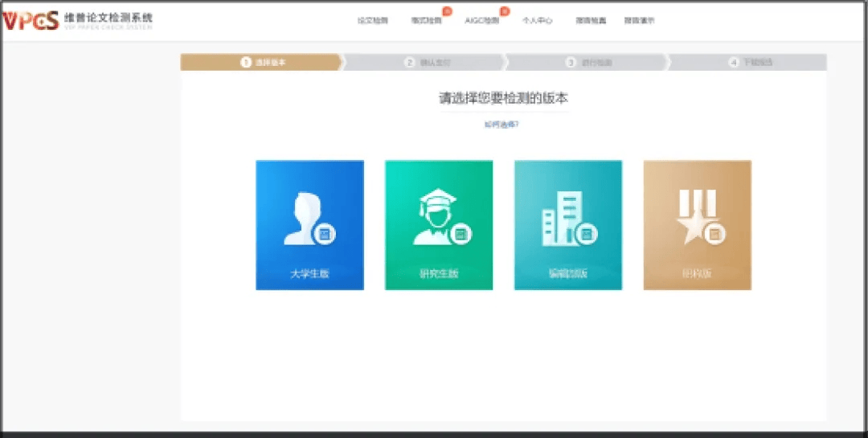Select step 3 进行检测 in progress bar

pos(587,63)
